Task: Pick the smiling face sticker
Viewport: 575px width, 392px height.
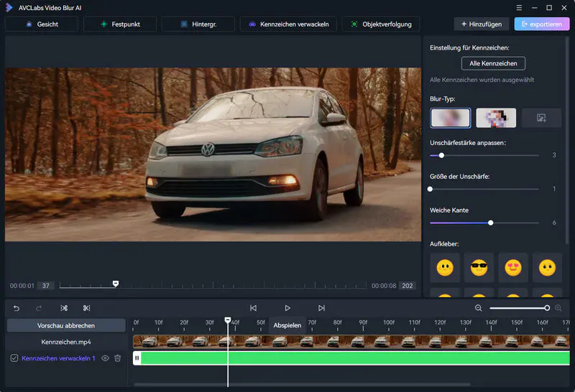Action: [x=445, y=268]
